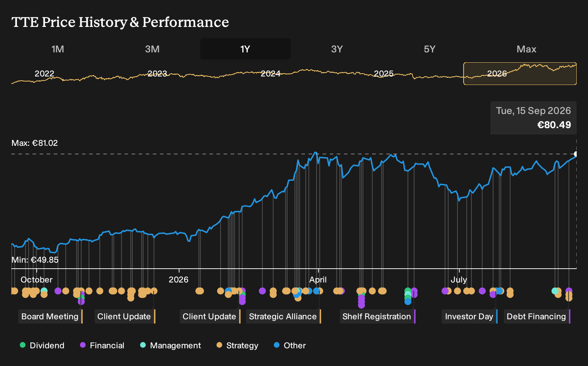Open the Debt Financing event label
The height and width of the screenshot is (366, 588).
coord(536,316)
